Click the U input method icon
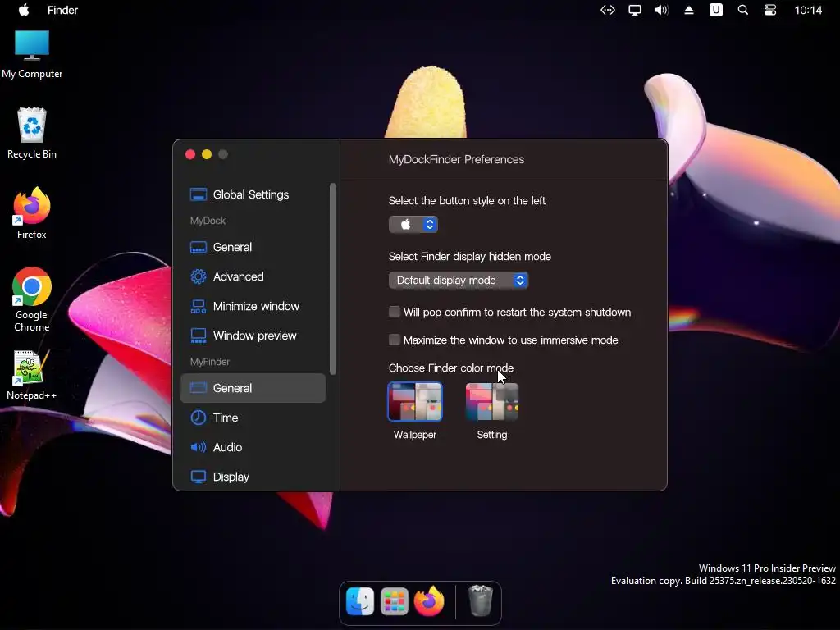This screenshot has width=840, height=630. [715, 10]
